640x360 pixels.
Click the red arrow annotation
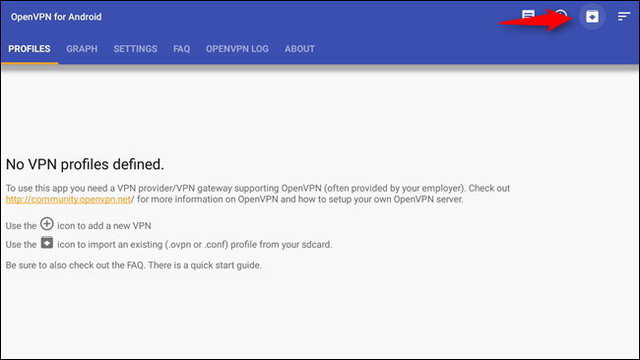[x=536, y=20]
